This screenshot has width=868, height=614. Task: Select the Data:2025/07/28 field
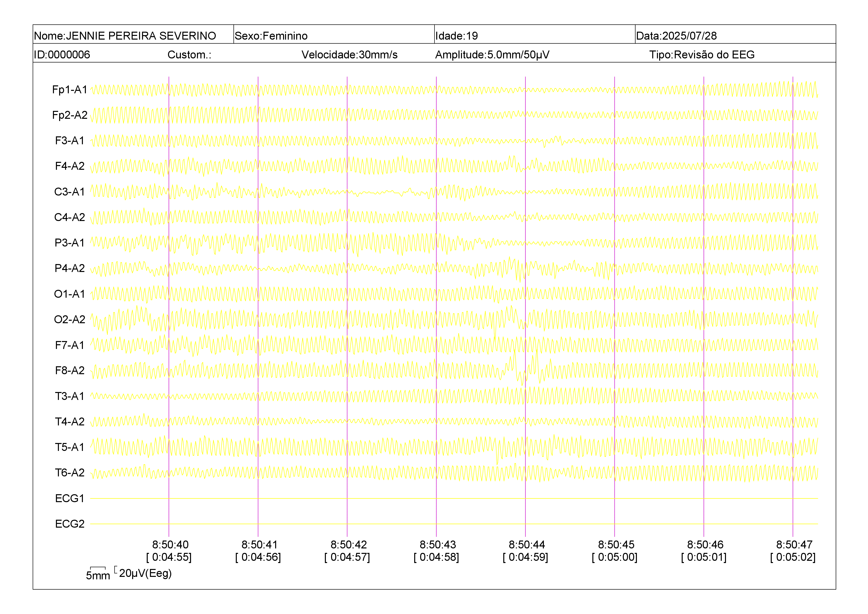676,36
